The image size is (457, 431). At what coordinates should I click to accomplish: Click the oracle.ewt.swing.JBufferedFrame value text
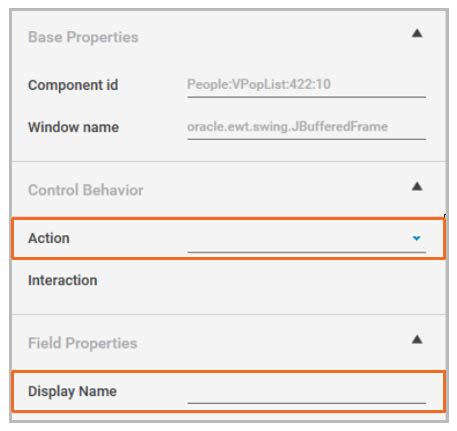(x=287, y=127)
